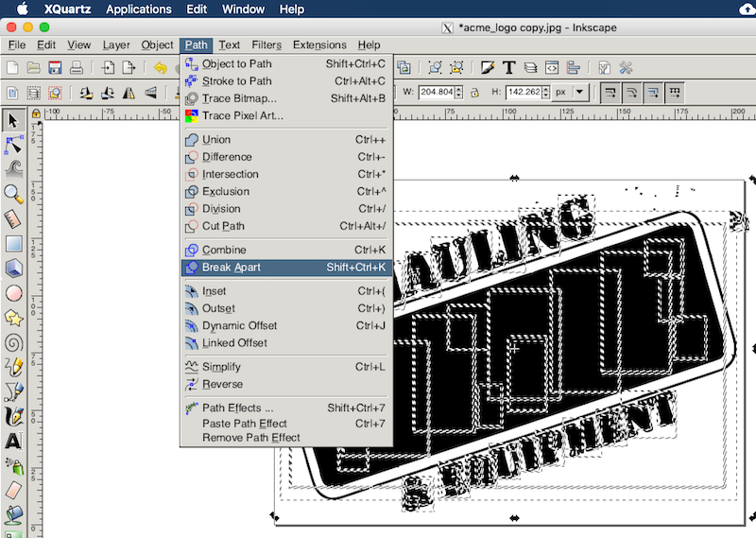
Task: Click the New document icon
Action: point(12,67)
